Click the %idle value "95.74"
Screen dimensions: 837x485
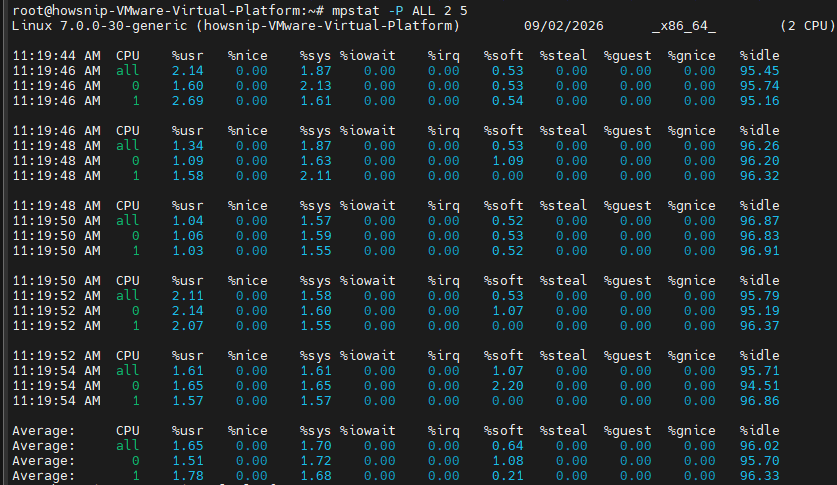tap(760, 85)
